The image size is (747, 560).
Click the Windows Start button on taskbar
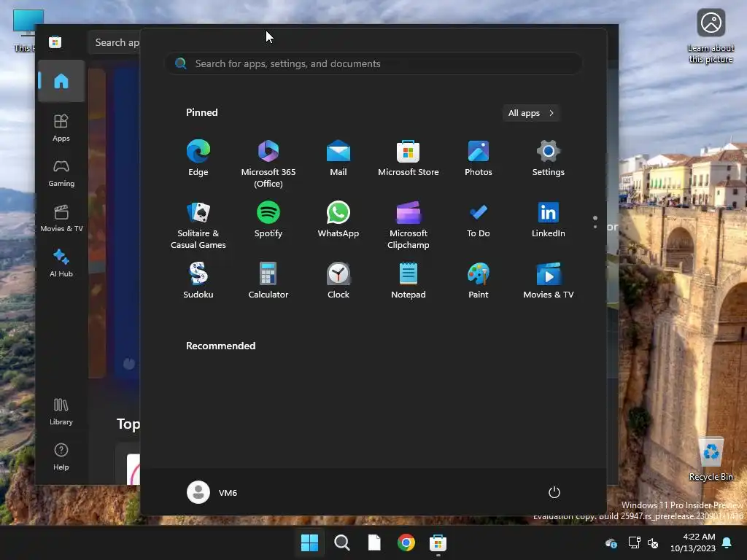(x=309, y=542)
